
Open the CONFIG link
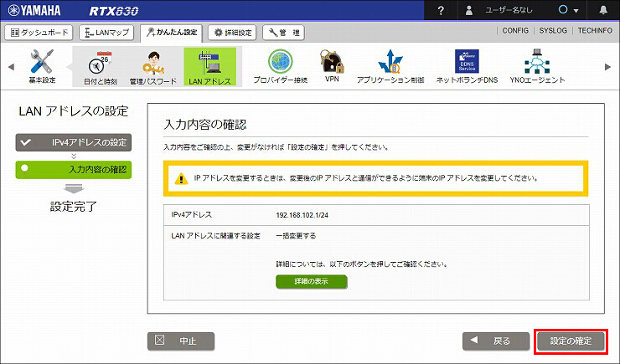click(515, 30)
